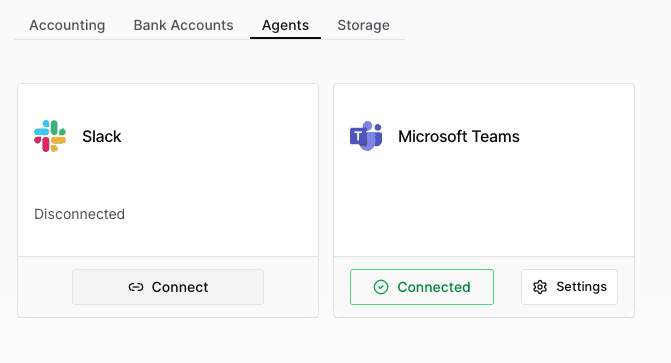Screen dimensions: 671x363
Task: Switch to the Accounting tab
Action: tap(67, 25)
